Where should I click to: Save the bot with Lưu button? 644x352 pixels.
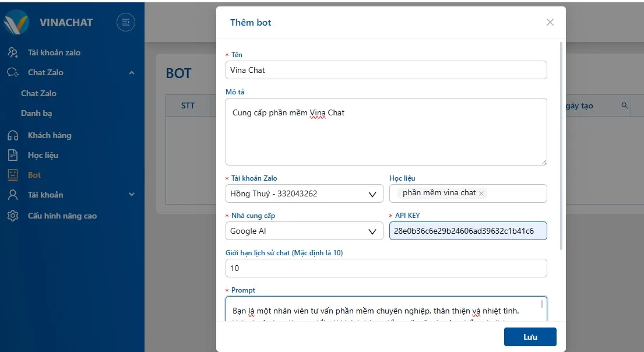[530, 337]
